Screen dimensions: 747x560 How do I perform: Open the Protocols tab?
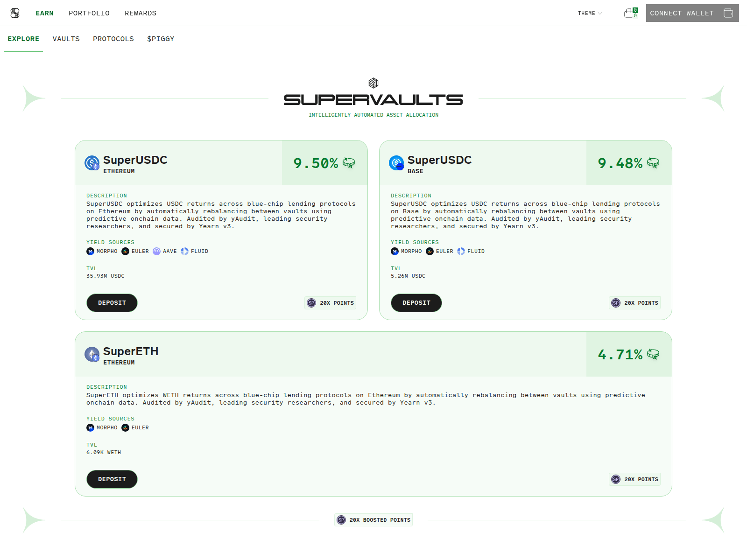click(x=113, y=39)
